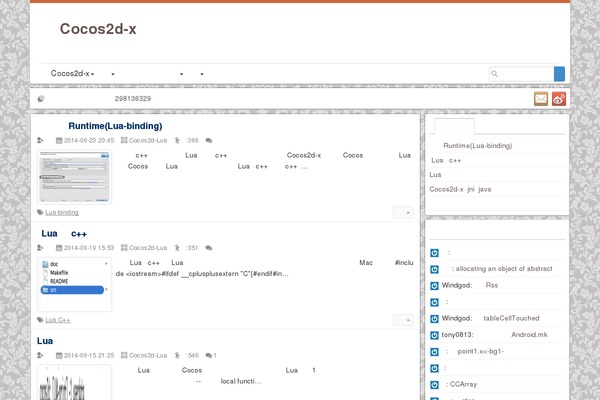Click the blue search submit button
The width and height of the screenshot is (600, 400).
point(559,73)
